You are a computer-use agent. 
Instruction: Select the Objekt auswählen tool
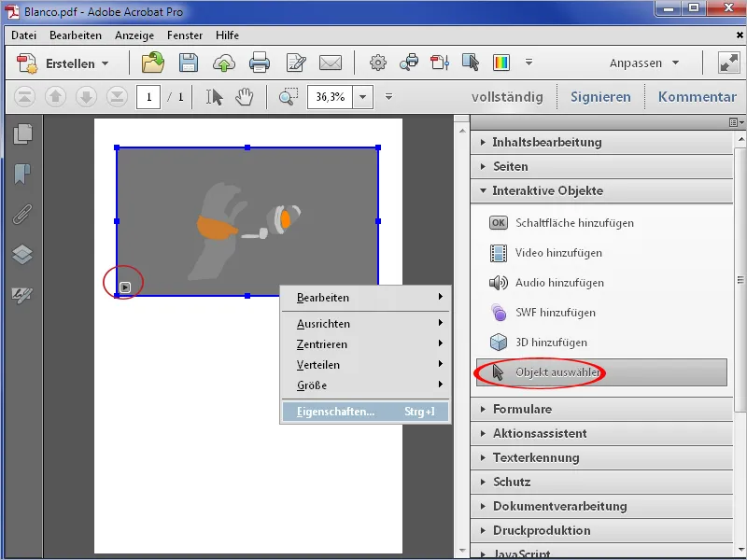coord(601,372)
